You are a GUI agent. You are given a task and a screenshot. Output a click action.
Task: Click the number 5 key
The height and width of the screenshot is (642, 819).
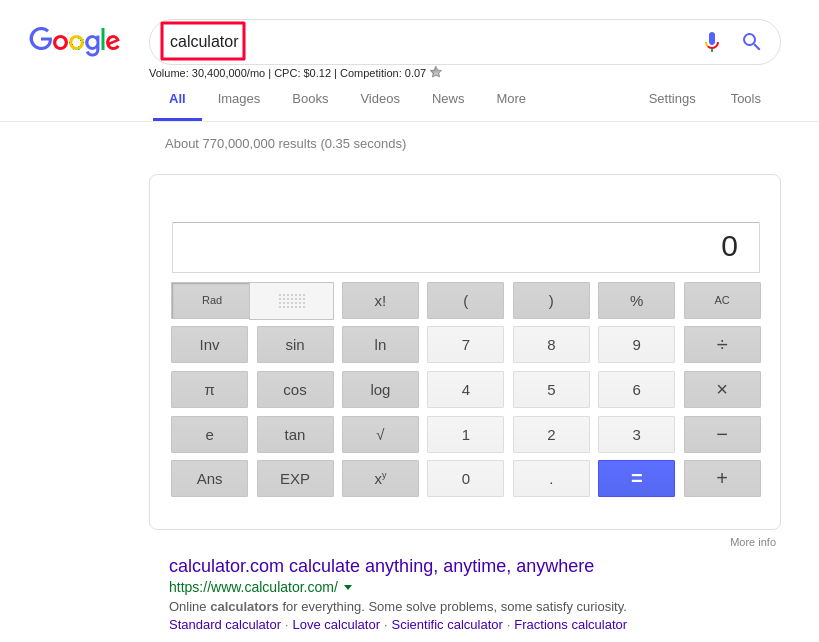(x=551, y=390)
